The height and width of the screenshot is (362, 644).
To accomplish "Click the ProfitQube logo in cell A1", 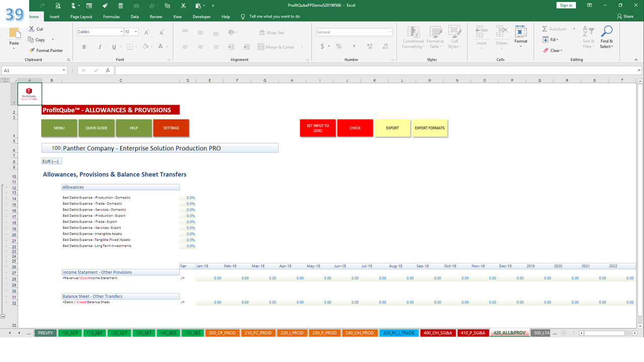I will coord(29,94).
